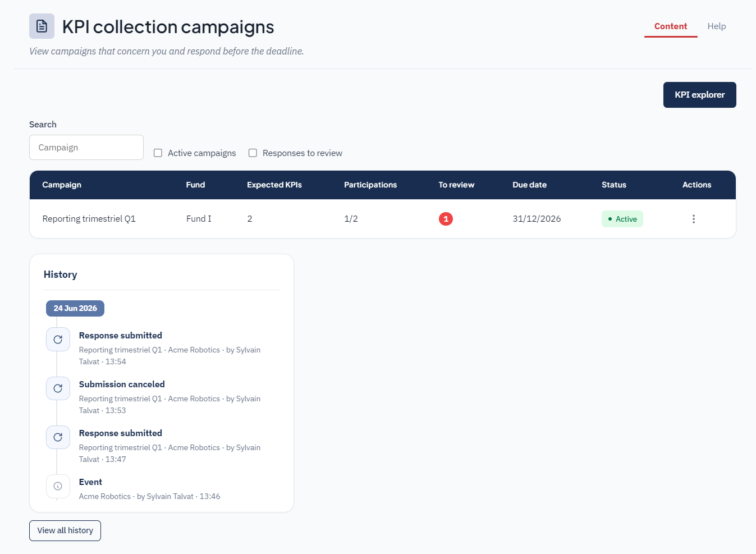This screenshot has width=756, height=554.
Task: Click Response submitted title from 13:47
Action: (x=121, y=433)
